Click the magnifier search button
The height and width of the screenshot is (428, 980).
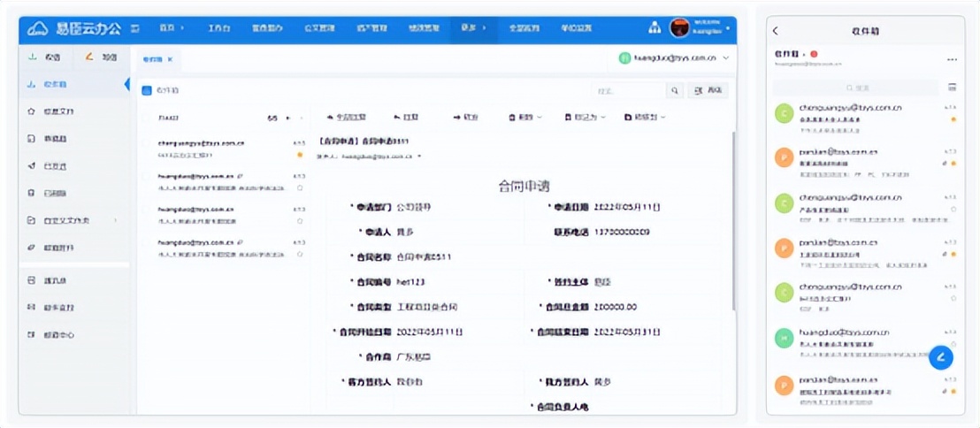tap(674, 90)
